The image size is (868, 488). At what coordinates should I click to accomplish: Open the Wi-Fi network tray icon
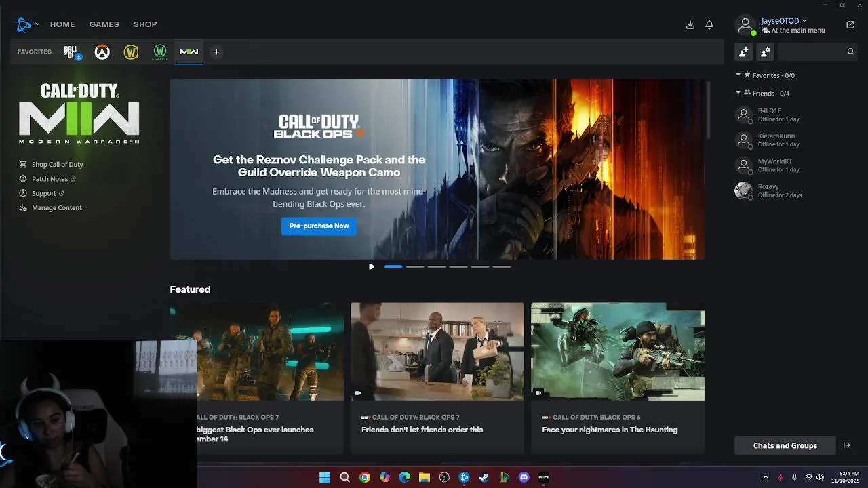pyautogui.click(x=809, y=477)
